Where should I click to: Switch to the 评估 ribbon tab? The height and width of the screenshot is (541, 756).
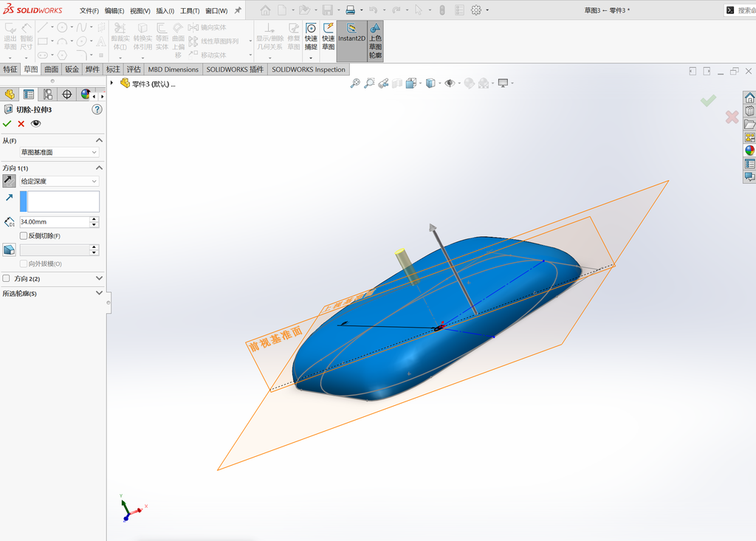[x=134, y=69]
